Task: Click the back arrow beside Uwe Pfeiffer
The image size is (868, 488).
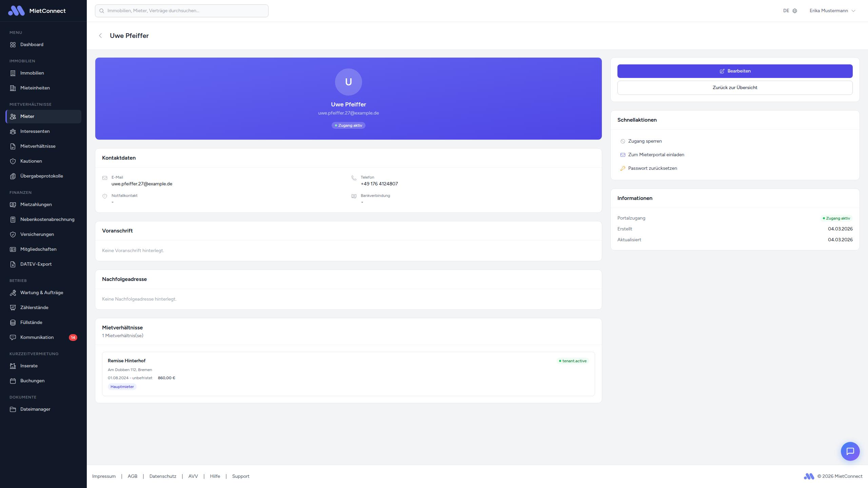Action: [x=100, y=36]
